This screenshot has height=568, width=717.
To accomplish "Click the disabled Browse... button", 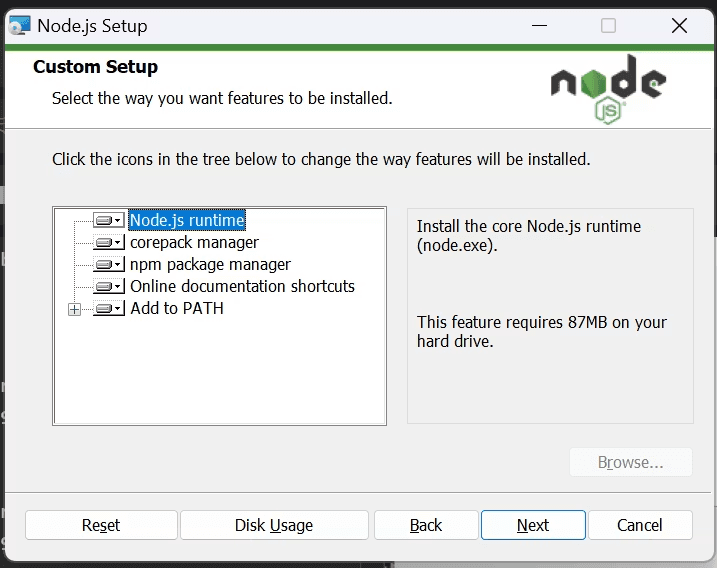I will (x=631, y=462).
